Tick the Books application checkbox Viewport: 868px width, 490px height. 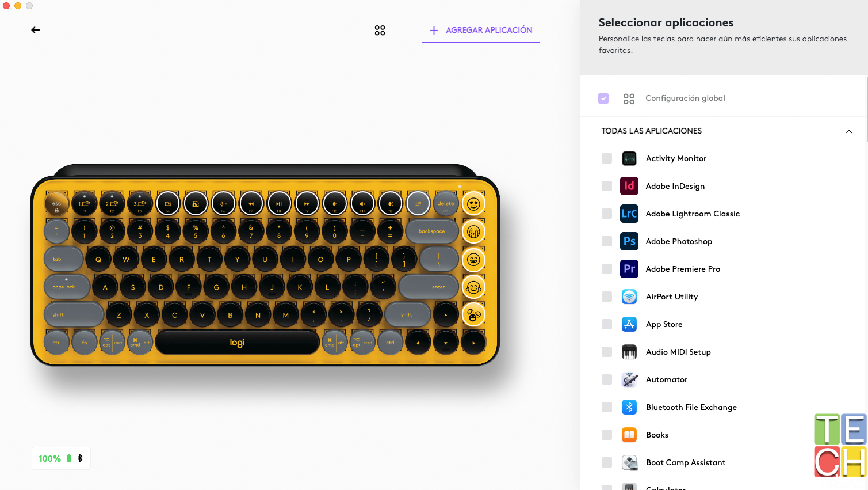point(607,435)
